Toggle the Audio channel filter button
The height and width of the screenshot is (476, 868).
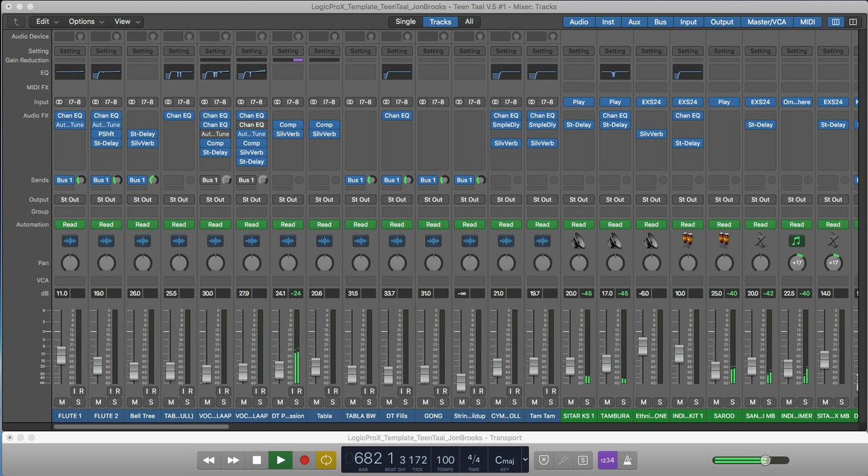pos(578,22)
